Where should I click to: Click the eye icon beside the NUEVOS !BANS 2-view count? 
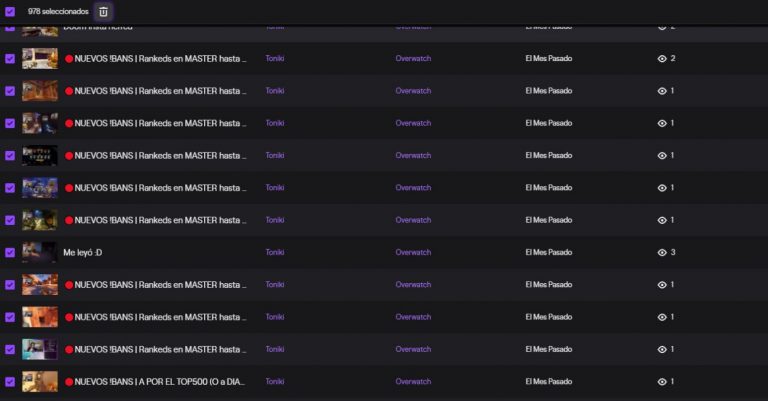tap(662, 59)
